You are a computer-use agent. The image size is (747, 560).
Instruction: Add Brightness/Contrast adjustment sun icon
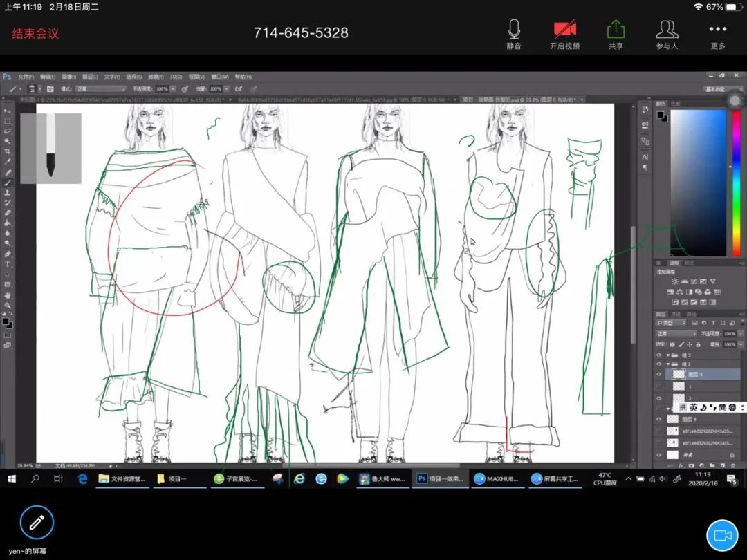coord(674,281)
